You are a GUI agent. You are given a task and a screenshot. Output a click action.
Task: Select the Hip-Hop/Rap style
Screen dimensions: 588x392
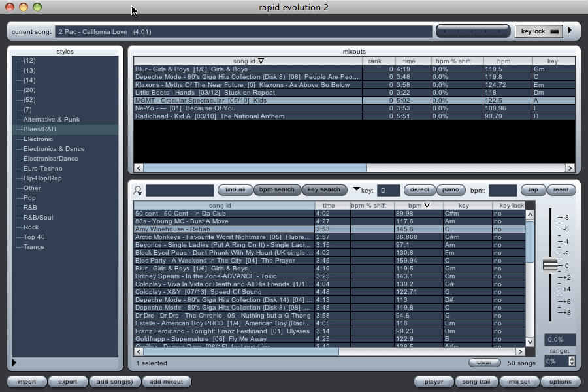point(42,178)
